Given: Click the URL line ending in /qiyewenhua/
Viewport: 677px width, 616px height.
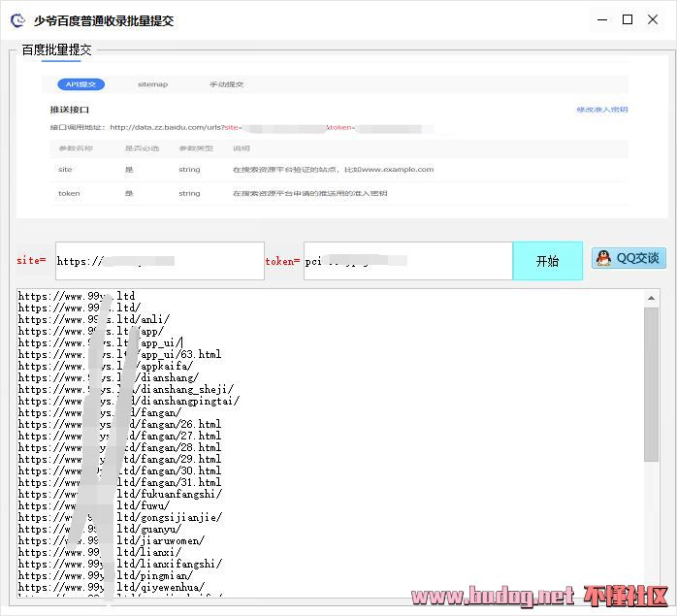Looking at the screenshot, I should [112, 588].
